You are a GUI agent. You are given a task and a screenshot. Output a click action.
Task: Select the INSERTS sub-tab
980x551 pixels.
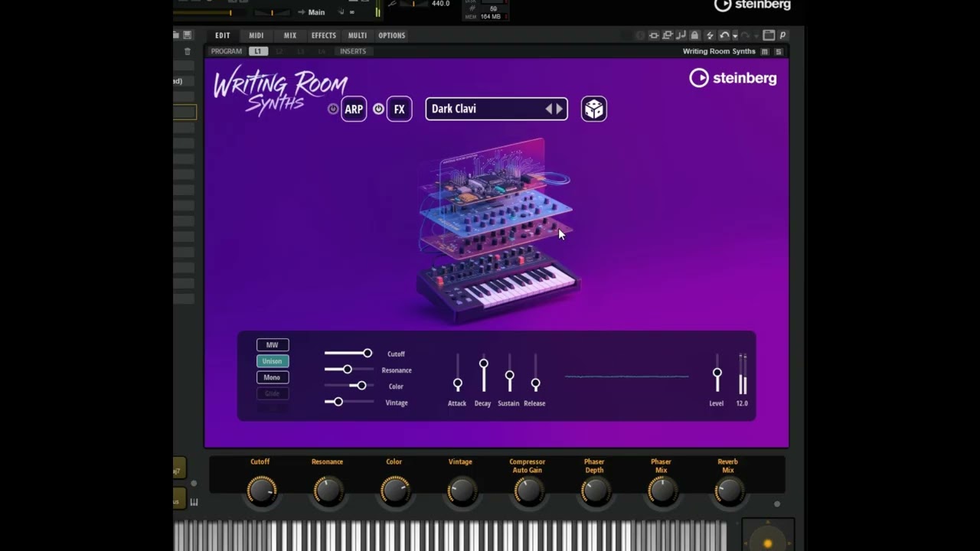click(353, 51)
